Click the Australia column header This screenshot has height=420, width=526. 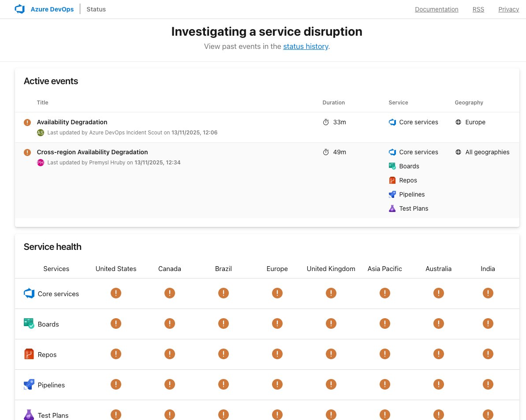pyautogui.click(x=438, y=269)
